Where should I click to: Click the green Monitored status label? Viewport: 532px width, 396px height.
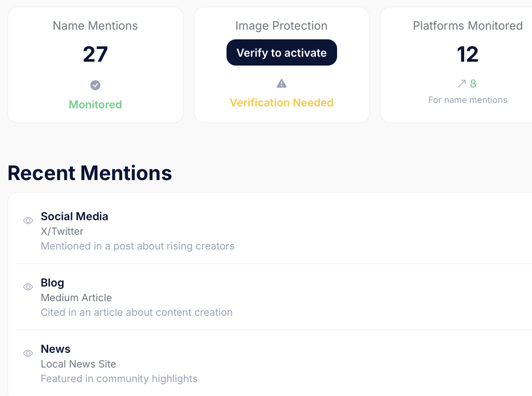pyautogui.click(x=95, y=104)
